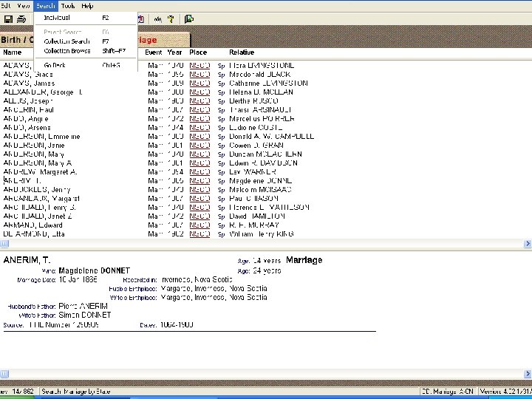Screen dimensions: 532x399
Task: Sort by the Place column header
Action: point(198,52)
